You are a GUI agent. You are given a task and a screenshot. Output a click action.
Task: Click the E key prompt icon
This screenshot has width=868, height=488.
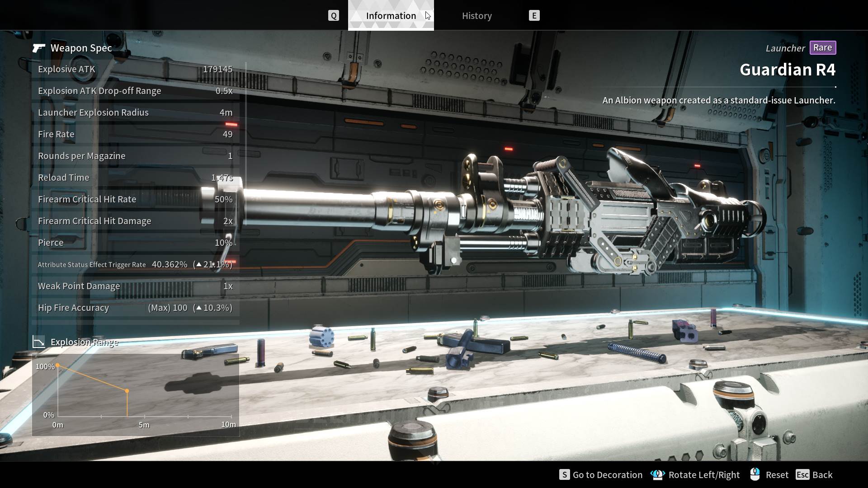click(x=534, y=16)
